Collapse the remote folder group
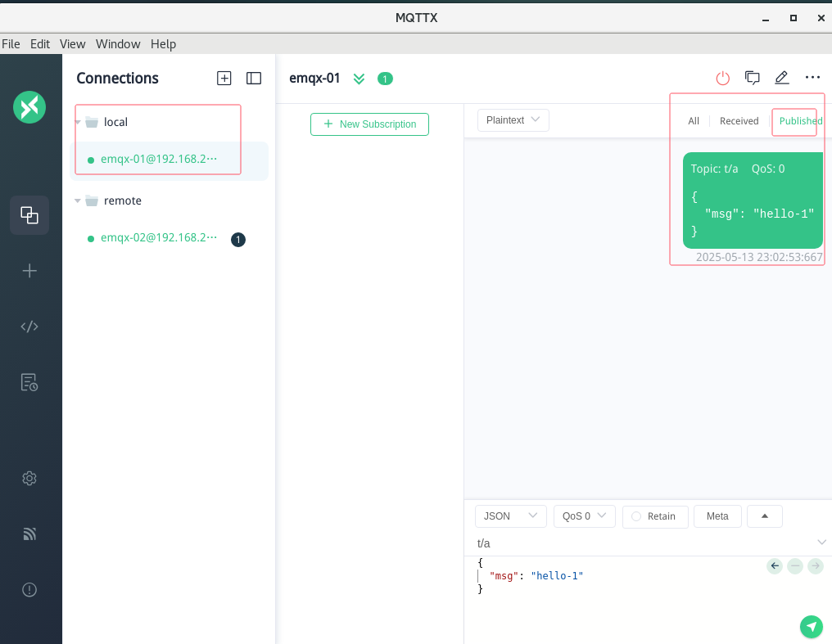The image size is (832, 644). tap(78, 200)
